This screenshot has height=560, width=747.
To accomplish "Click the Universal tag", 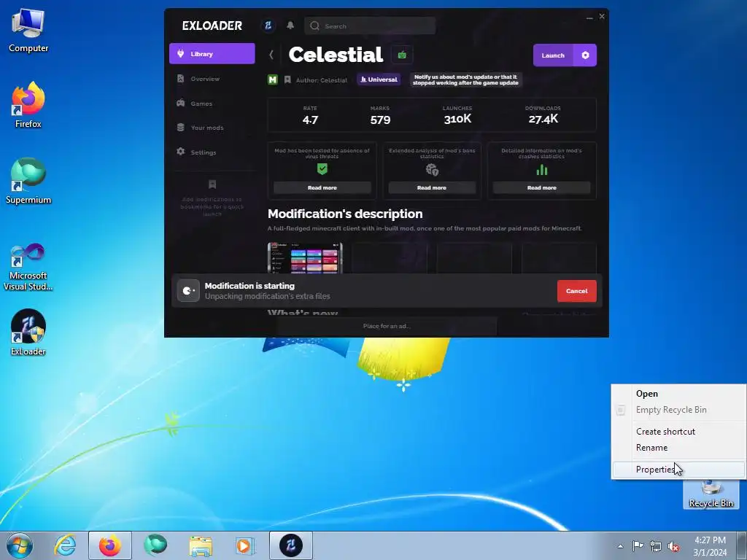I will [x=379, y=79].
